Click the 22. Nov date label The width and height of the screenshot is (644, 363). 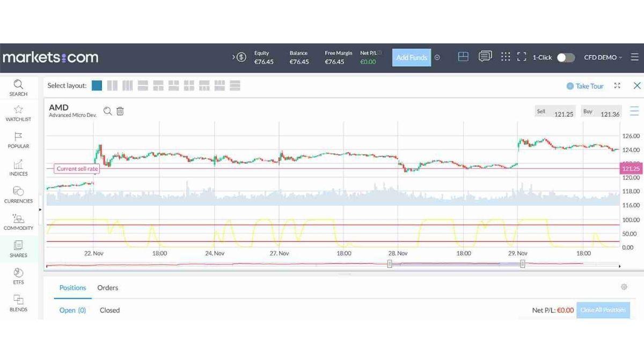94,253
